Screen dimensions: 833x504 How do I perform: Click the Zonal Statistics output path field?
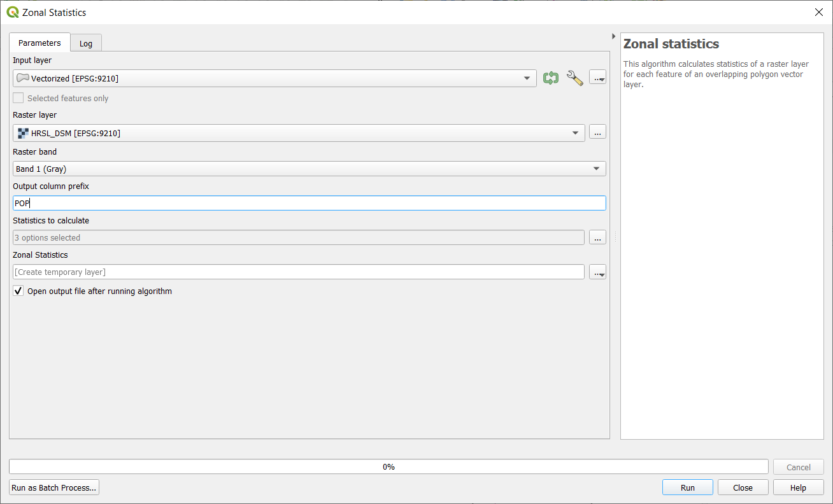(299, 272)
